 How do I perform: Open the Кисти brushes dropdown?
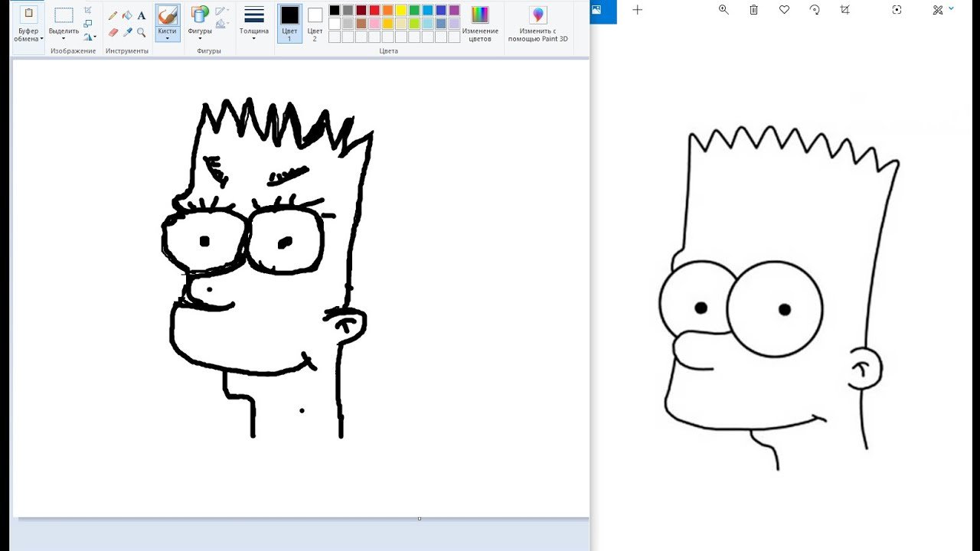click(167, 34)
